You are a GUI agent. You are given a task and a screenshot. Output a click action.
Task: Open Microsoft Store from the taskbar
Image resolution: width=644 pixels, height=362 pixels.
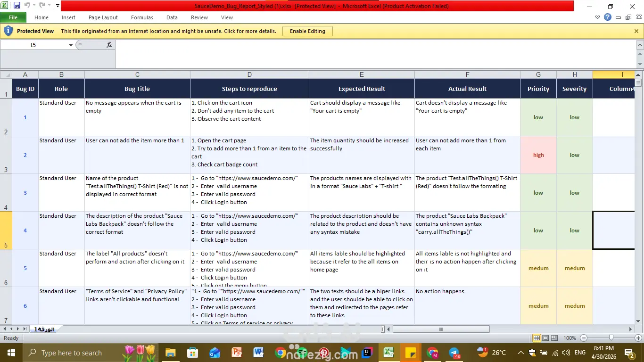pyautogui.click(x=192, y=353)
